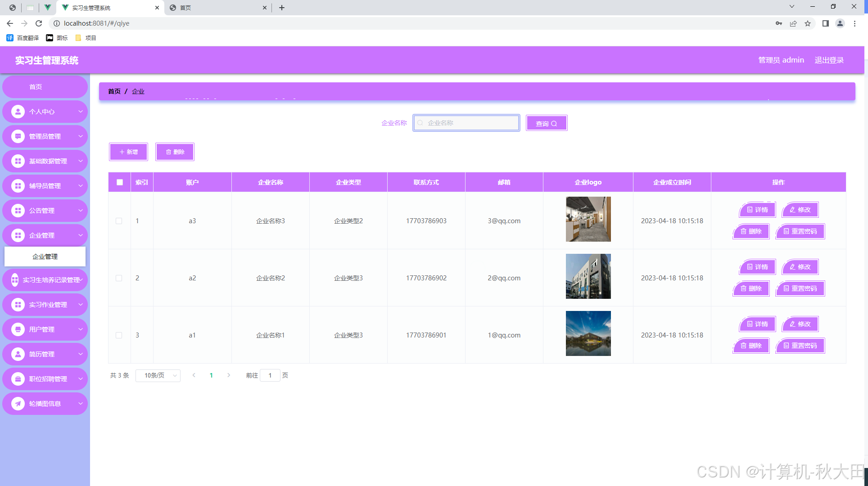Open 详情 for 企业名称3

tap(758, 210)
